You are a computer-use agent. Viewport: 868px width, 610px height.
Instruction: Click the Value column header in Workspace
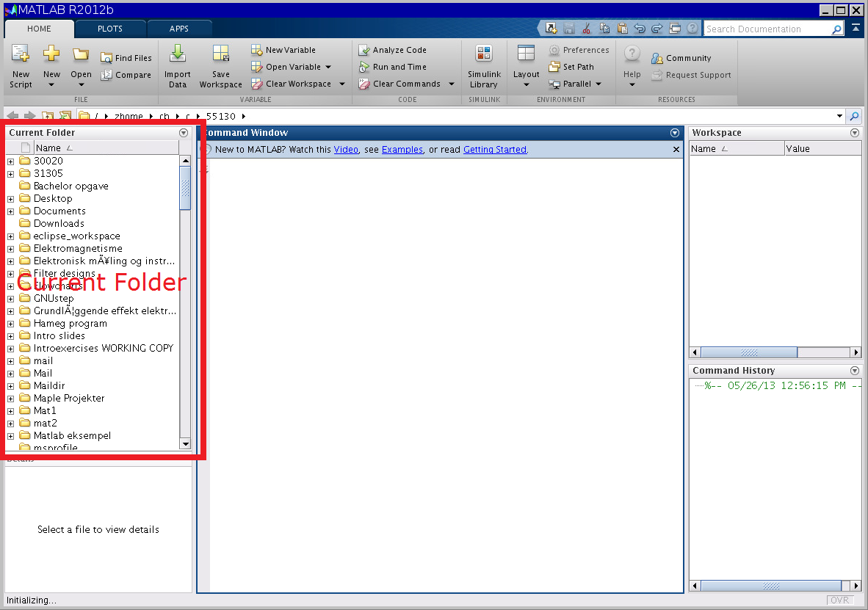coord(822,149)
